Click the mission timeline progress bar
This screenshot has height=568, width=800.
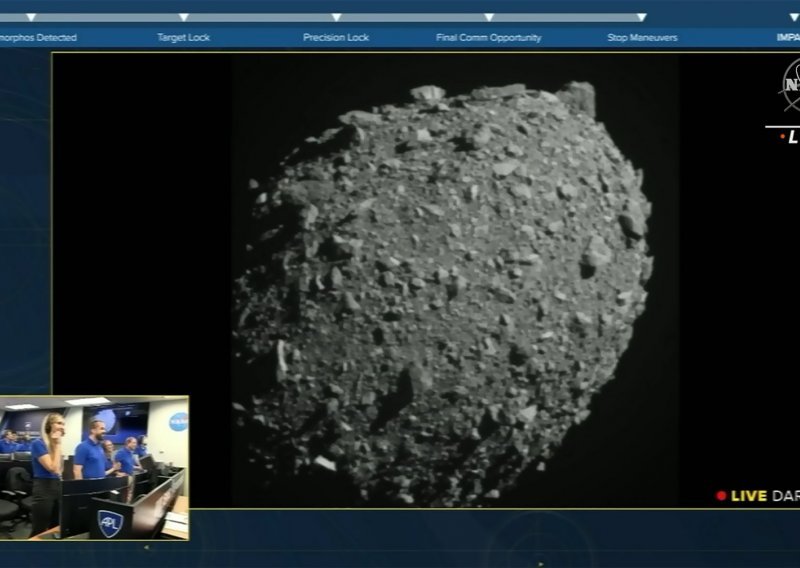click(323, 17)
